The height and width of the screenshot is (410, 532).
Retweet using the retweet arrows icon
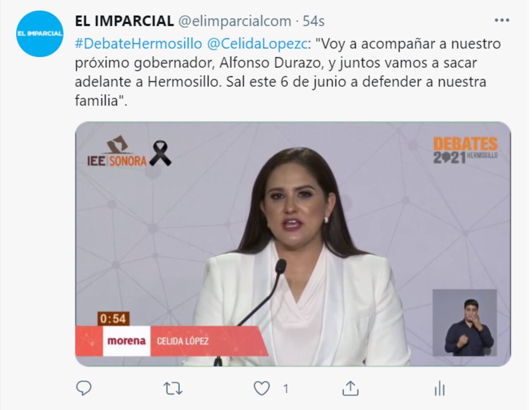point(172,389)
